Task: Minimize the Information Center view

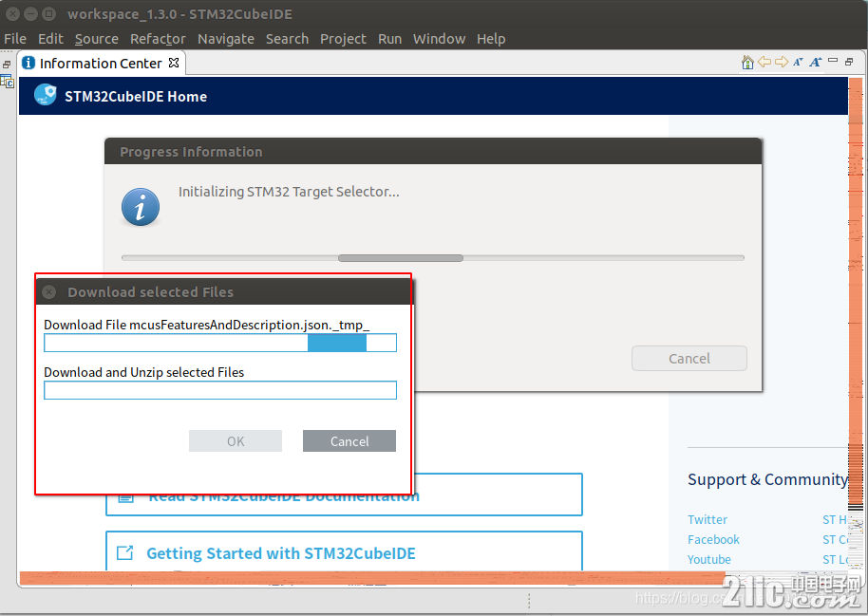Action: 833,61
